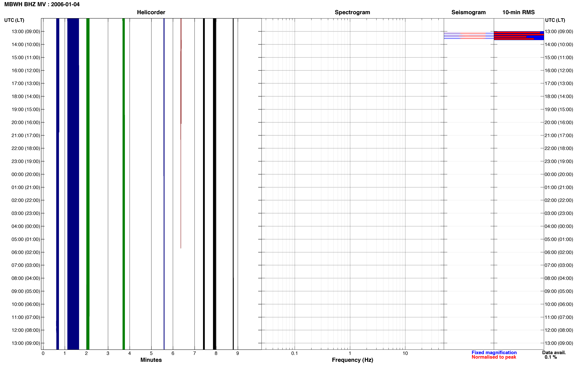Click the Frequency (Hz) axis label

[x=352, y=360]
